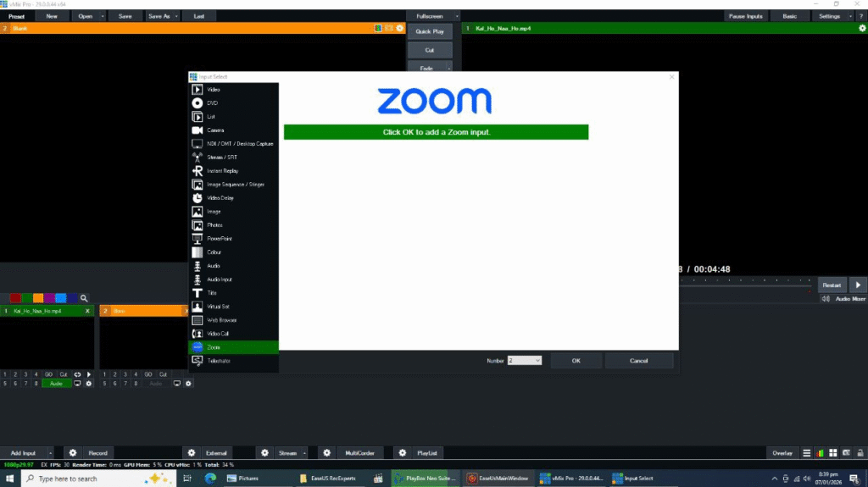The height and width of the screenshot is (487, 868).
Task: Open Edge browser from the Windows taskbar
Action: tap(210, 479)
